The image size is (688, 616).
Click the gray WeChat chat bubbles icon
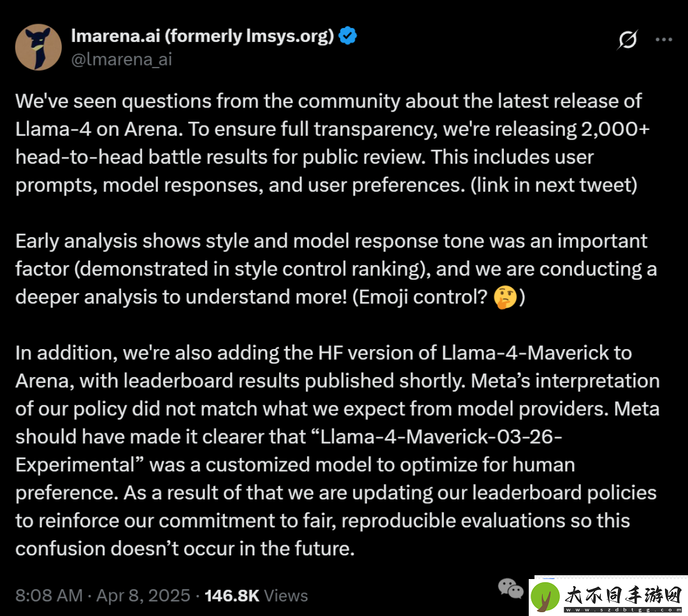coord(511,589)
